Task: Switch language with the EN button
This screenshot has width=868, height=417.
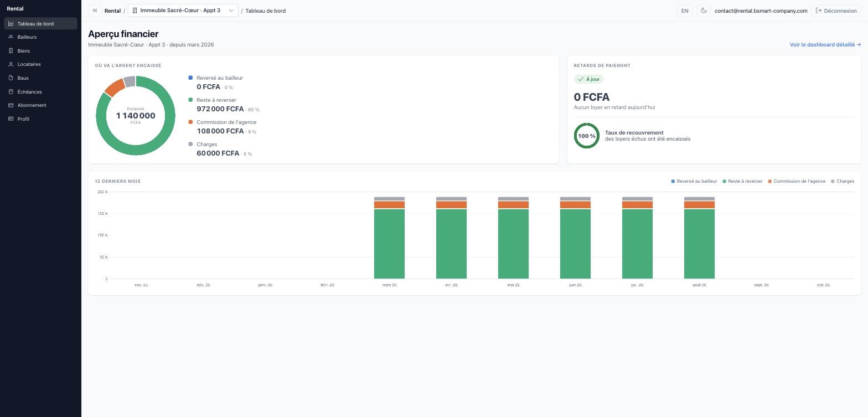Action: (x=685, y=11)
